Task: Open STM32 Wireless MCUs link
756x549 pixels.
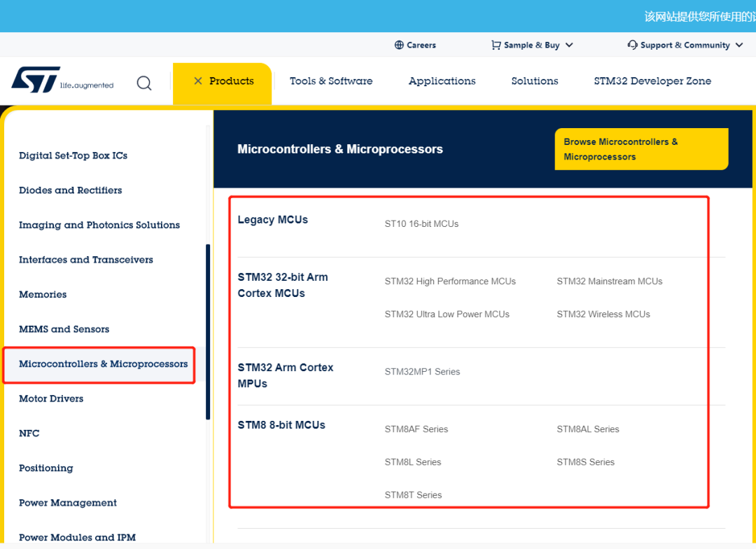Action: [603, 314]
